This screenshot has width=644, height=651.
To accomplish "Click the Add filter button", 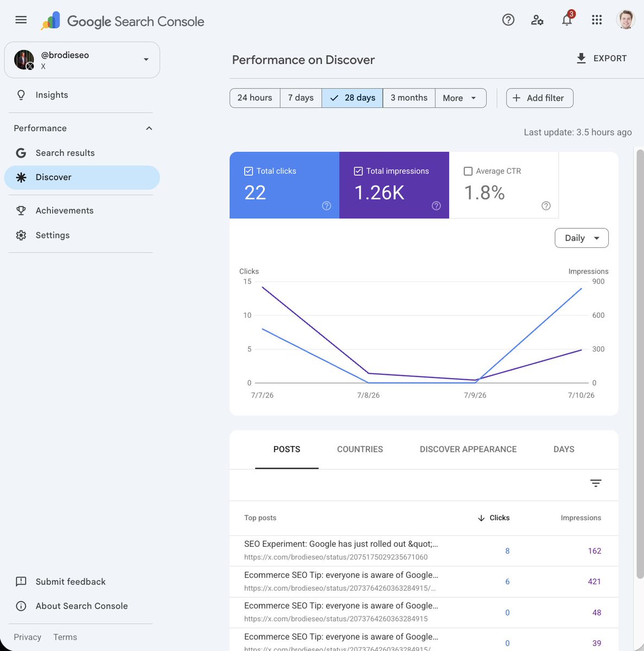I will pyautogui.click(x=540, y=98).
